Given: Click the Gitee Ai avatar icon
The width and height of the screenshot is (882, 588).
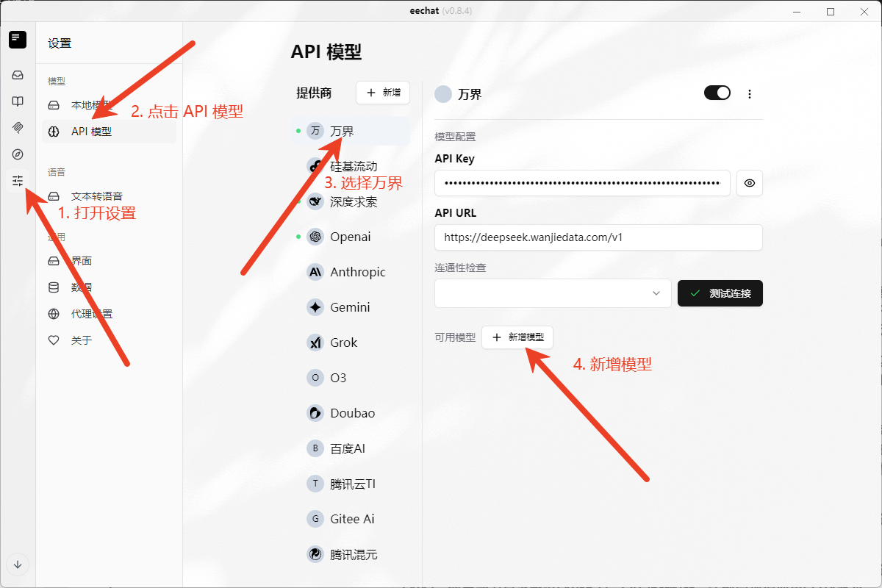Looking at the screenshot, I should 315,519.
